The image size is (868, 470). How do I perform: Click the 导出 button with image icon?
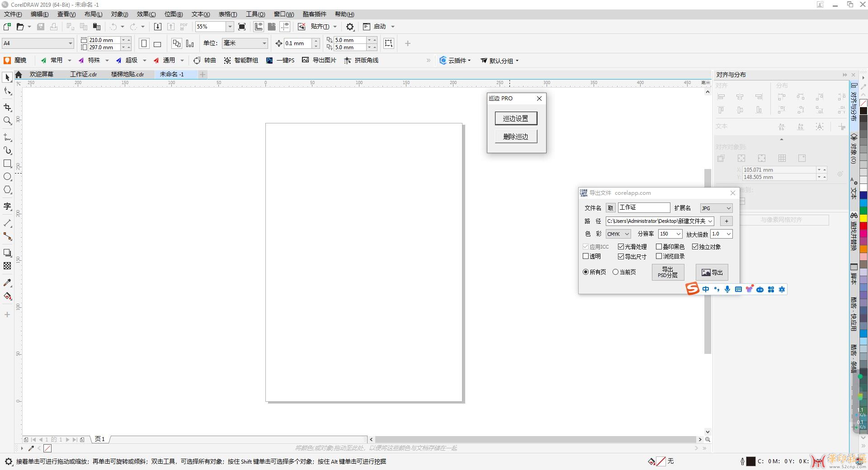[x=712, y=272]
